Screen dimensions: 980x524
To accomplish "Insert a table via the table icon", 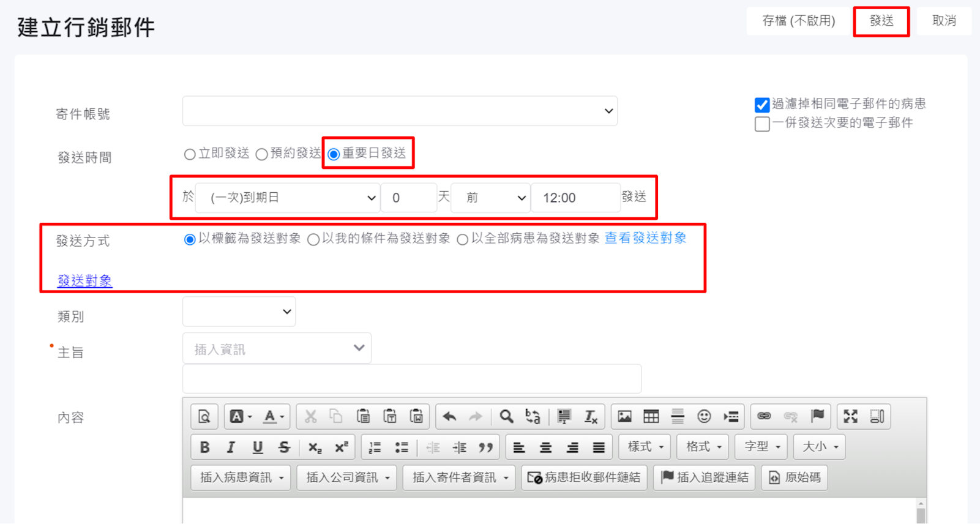I will pos(651,417).
